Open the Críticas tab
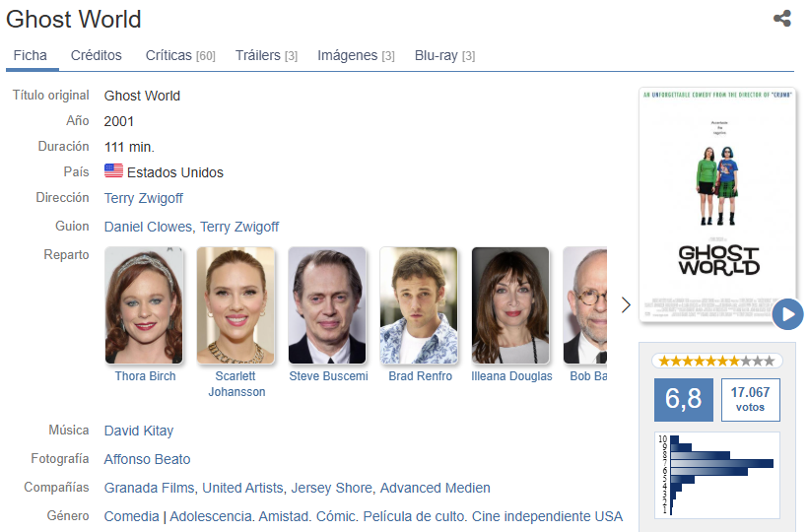 click(180, 55)
